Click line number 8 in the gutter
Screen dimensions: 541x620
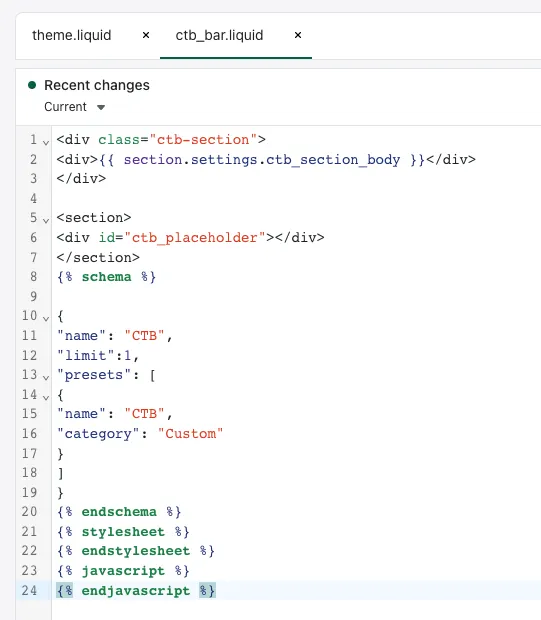(34, 276)
